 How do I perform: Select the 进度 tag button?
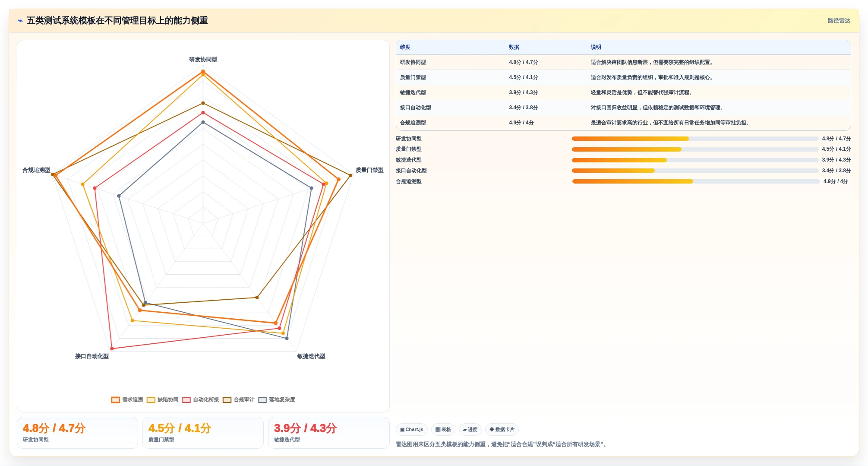[x=470, y=429]
